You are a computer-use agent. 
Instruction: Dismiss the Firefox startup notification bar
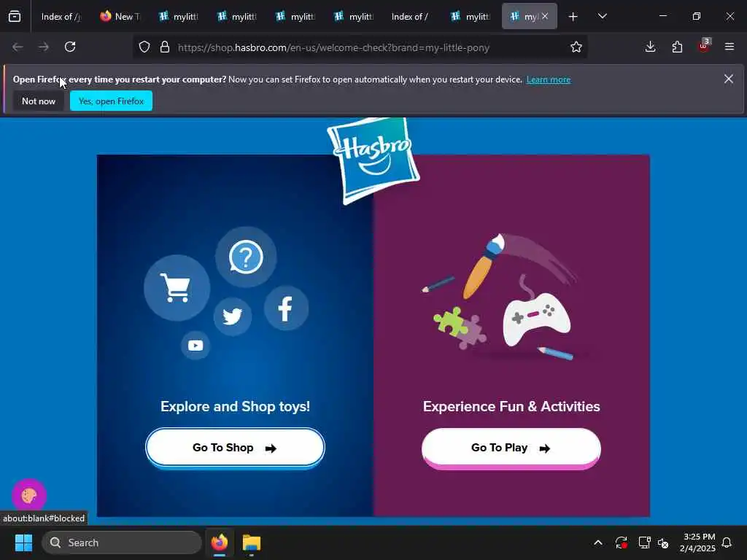729,79
